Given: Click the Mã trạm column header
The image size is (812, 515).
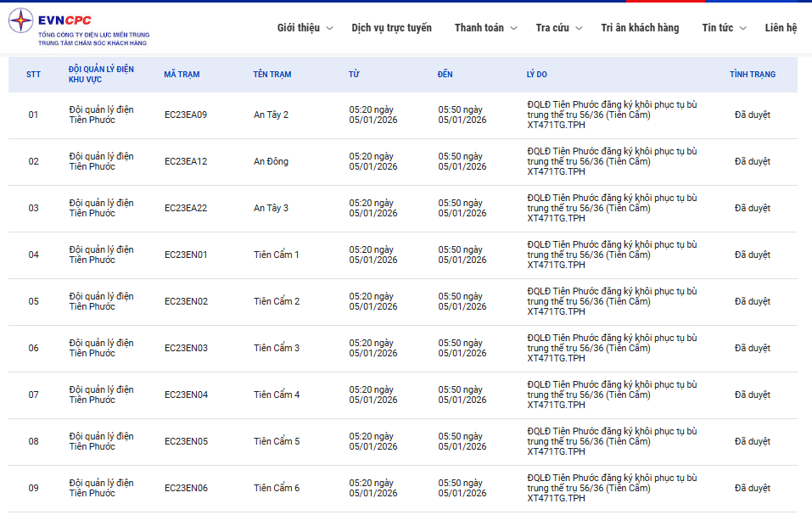Looking at the screenshot, I should (182, 75).
